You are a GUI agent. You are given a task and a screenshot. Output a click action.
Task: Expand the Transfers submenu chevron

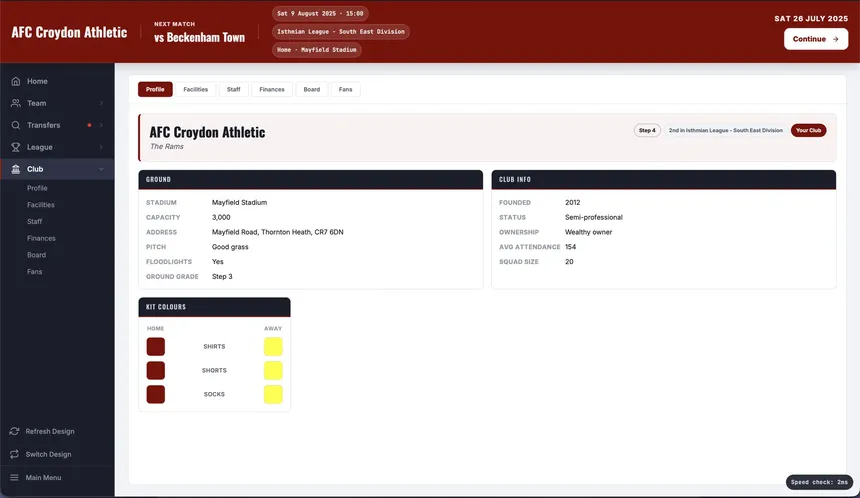tap(101, 125)
